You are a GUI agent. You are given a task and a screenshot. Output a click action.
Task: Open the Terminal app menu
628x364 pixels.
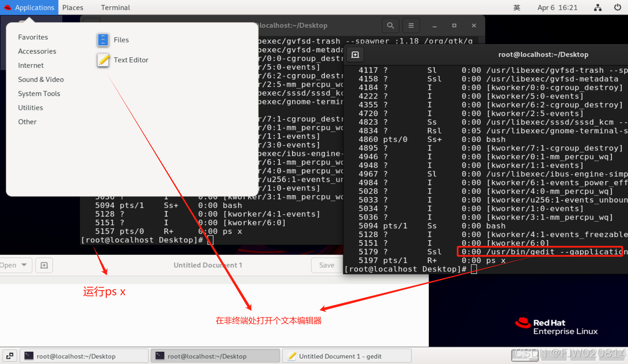[x=115, y=7]
